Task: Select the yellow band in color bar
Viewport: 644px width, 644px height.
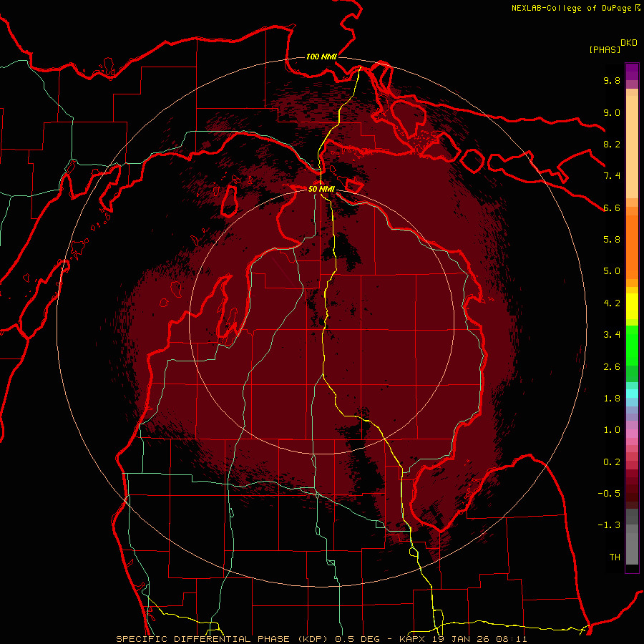Action: 632,306
